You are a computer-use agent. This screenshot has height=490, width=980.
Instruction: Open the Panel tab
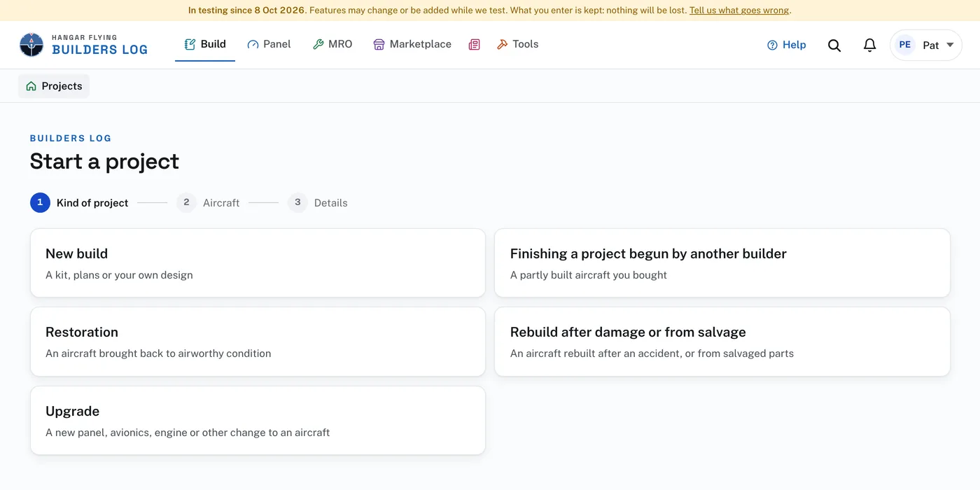[x=269, y=45]
